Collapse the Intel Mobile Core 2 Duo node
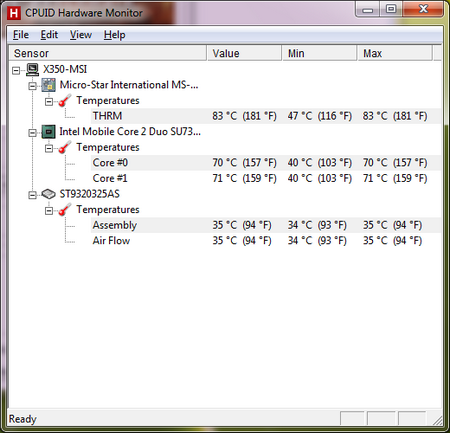 tap(32, 133)
